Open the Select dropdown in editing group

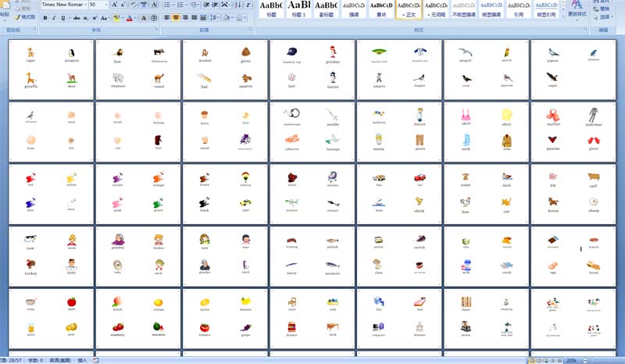(602, 17)
